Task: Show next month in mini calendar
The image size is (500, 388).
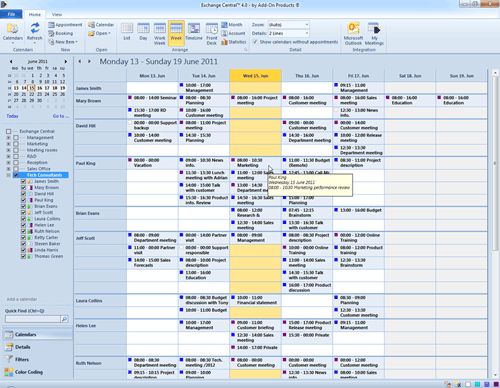Action: [66, 61]
